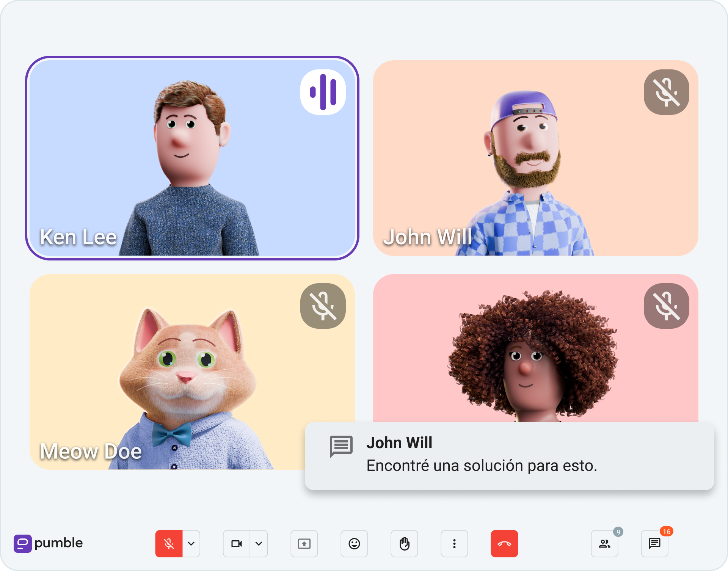Viewport: 728px width, 571px height.
Task: Click the speaking indicator on Ken Lee's tile
Action: click(x=323, y=92)
